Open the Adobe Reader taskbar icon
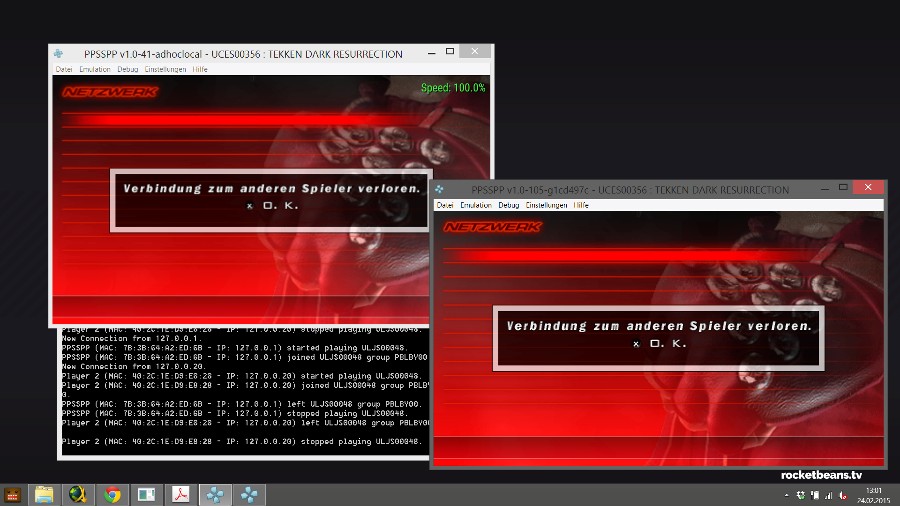Screen dimensions: 900x506 click(181, 494)
